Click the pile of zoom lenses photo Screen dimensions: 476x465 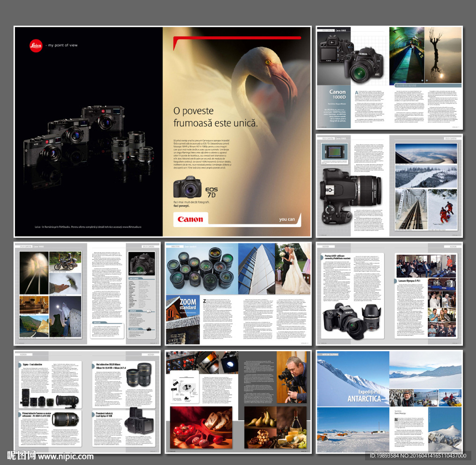pyautogui.click(x=202, y=268)
